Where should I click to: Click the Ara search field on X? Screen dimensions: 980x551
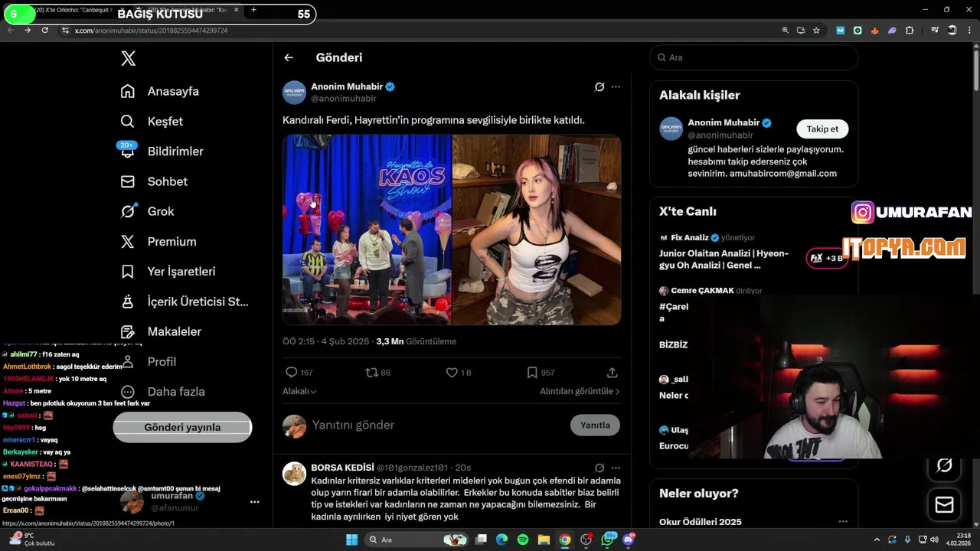(754, 57)
